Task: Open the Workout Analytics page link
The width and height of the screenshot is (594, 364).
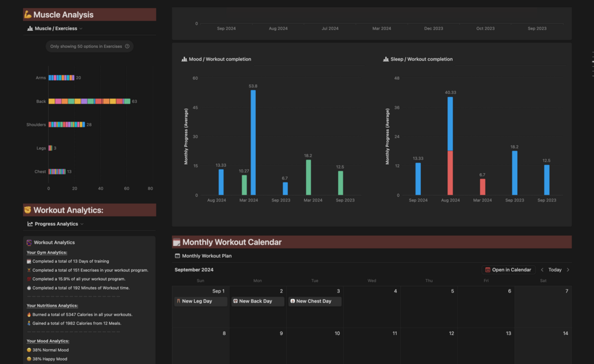Action: click(54, 242)
